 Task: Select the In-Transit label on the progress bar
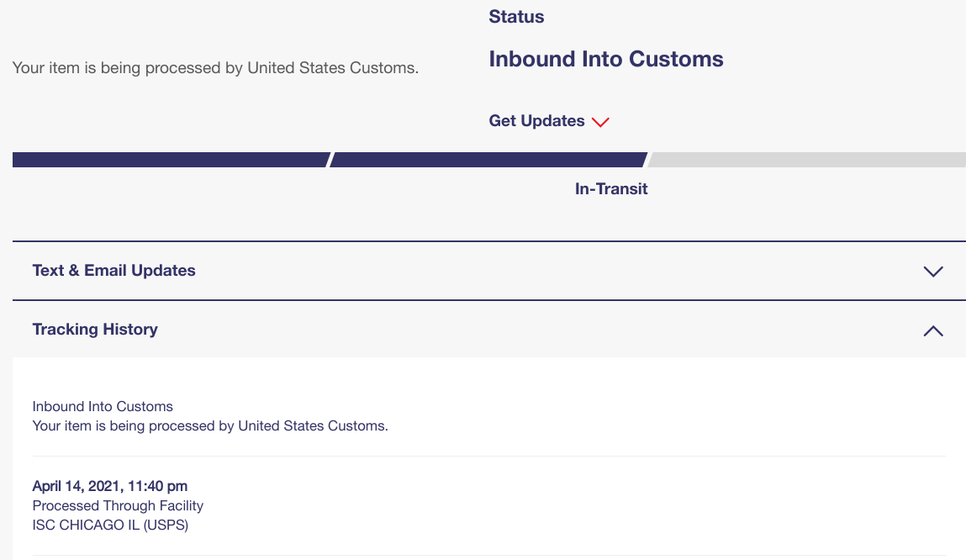[x=611, y=188]
